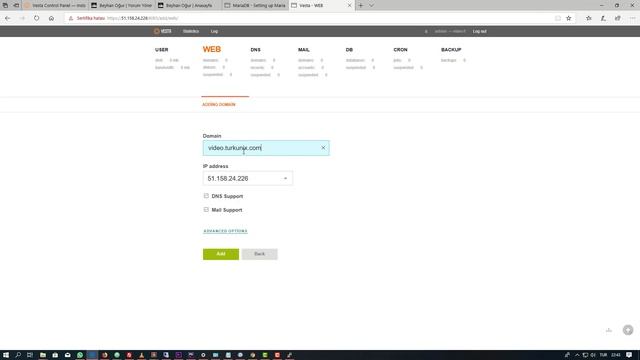Image resolution: width=640 pixels, height=360 pixels.
Task: Open the MAIL section
Action: (x=304, y=50)
